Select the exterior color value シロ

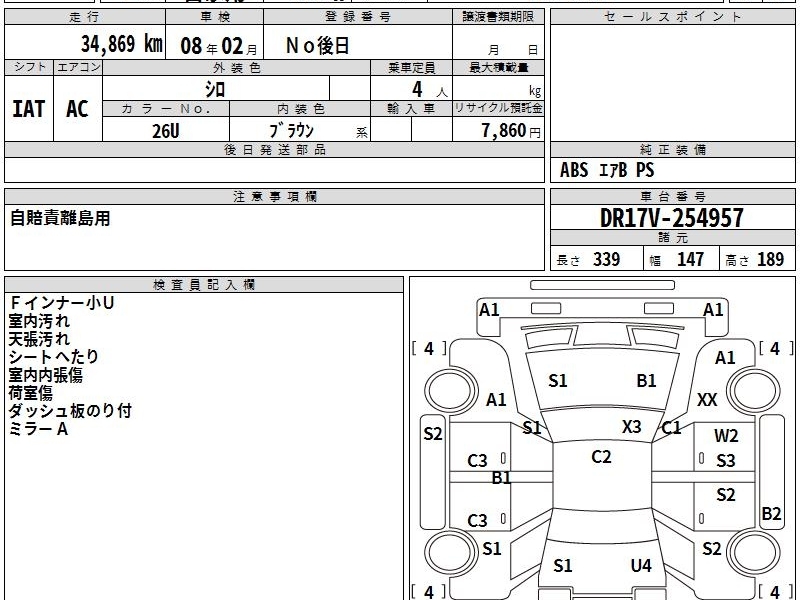215,89
